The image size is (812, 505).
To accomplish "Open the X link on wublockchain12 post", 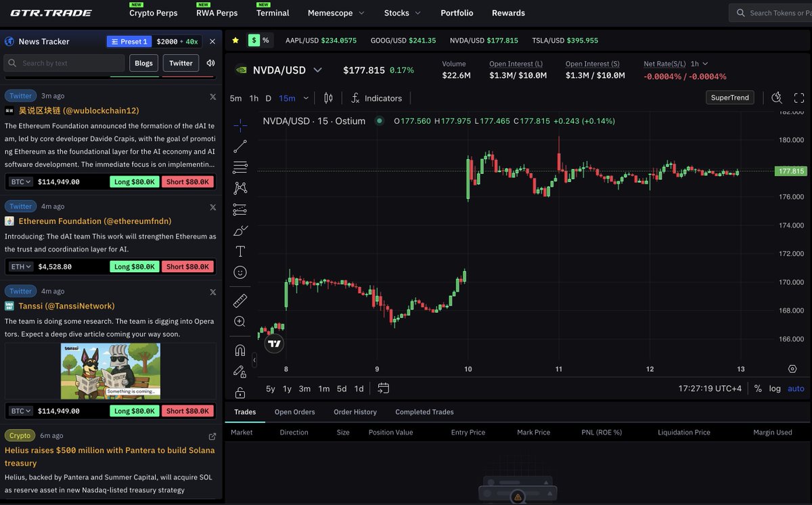I will click(213, 96).
